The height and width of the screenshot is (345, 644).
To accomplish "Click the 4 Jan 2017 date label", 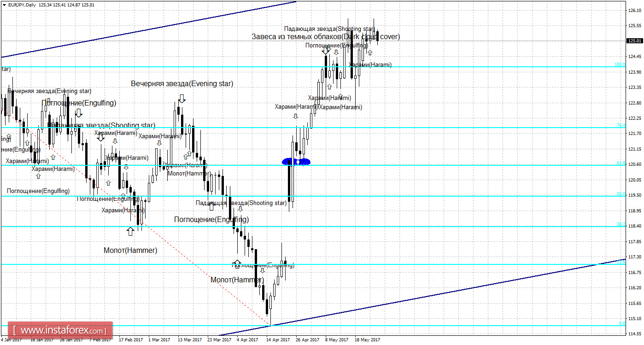I will (x=11, y=340).
